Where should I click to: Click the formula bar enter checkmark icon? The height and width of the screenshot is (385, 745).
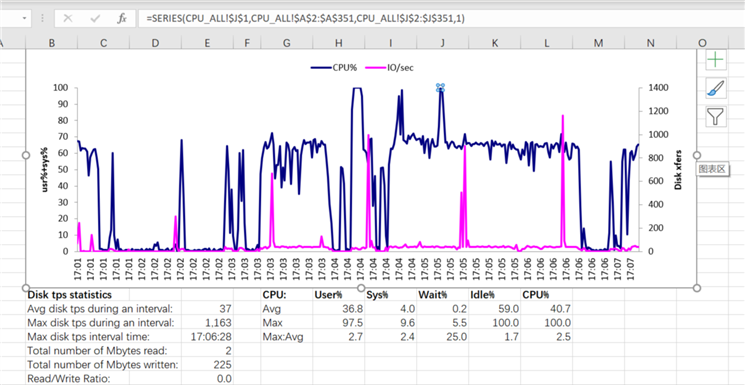(95, 19)
